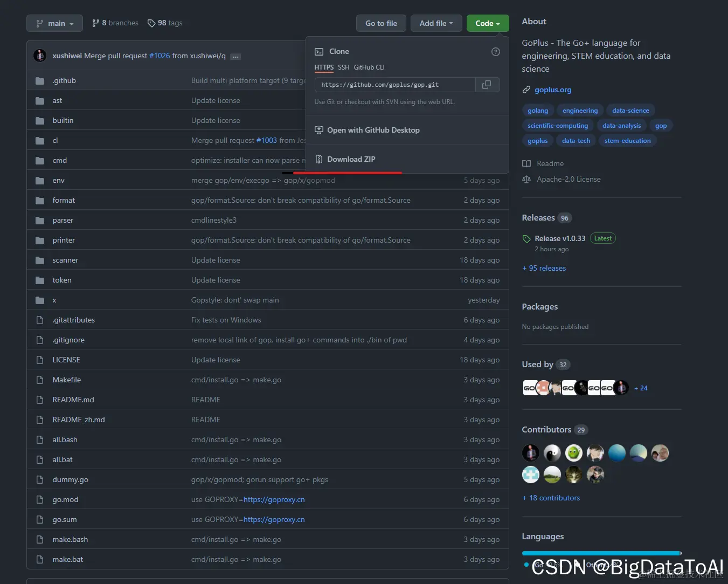The height and width of the screenshot is (584, 728).
Task: Open the main branch dropdown
Action: coord(54,23)
